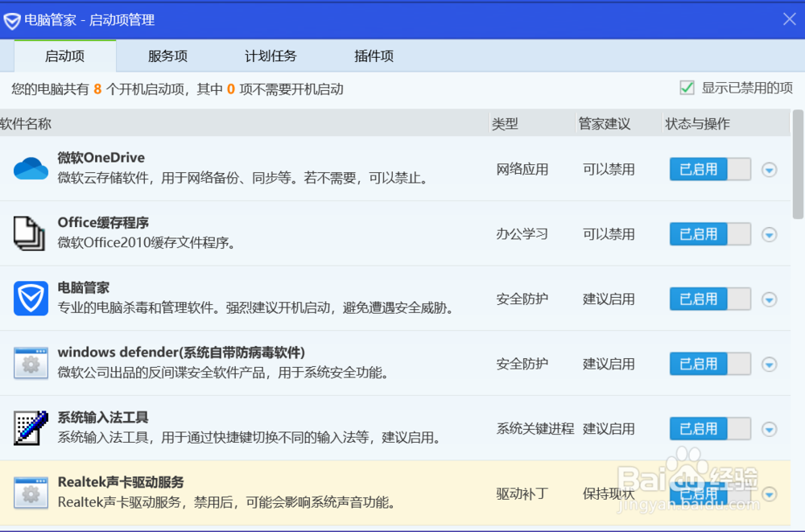Click the 电脑管家 shield logo in title bar
The image size is (805, 532).
pyautogui.click(x=12, y=21)
